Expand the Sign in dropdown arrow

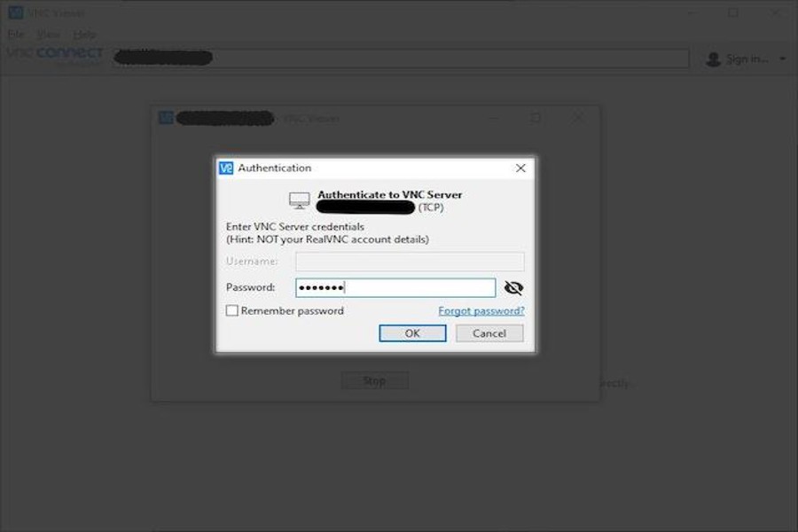coord(783,59)
